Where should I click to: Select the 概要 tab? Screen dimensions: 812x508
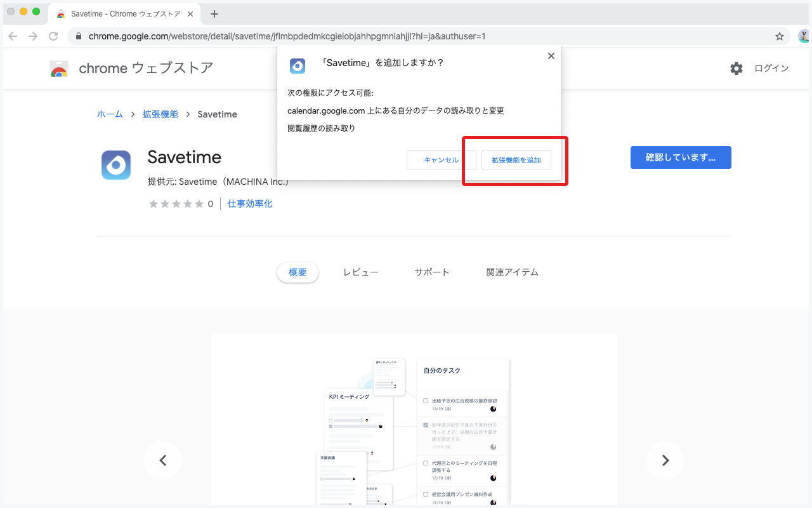click(x=298, y=272)
